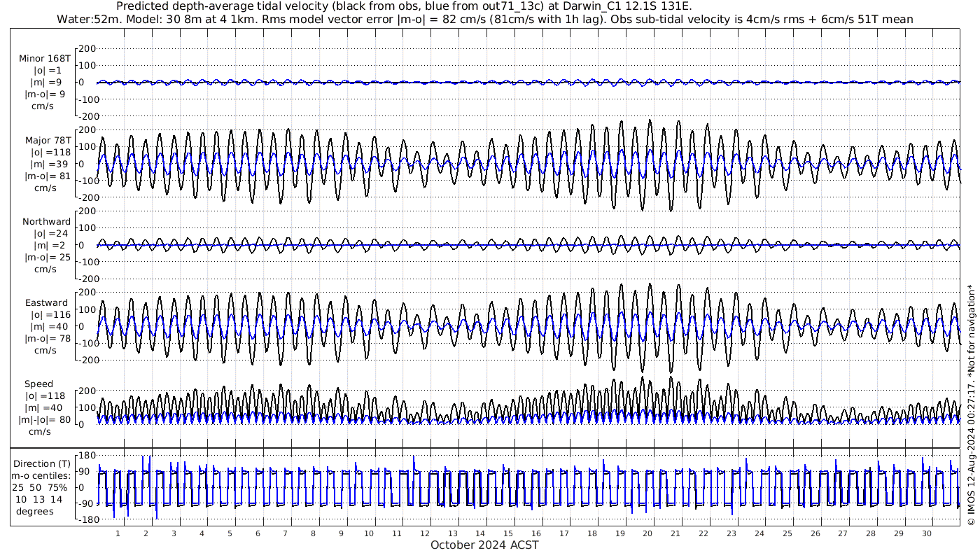Click the '|m-o|= 78' value in Eastward panel
This screenshot has height=560, width=980.
pyautogui.click(x=48, y=339)
